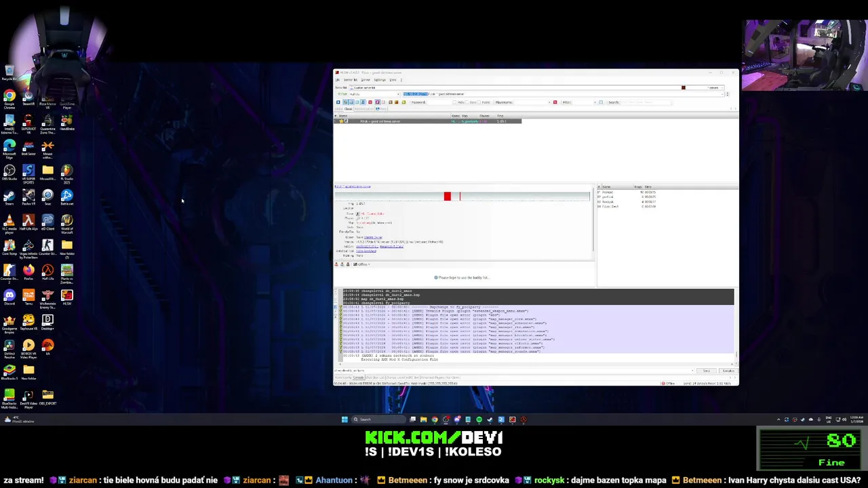Viewport: 868px width, 488px height.
Task: Toggle the Public checkbox in HLSW
Action: tap(479, 102)
